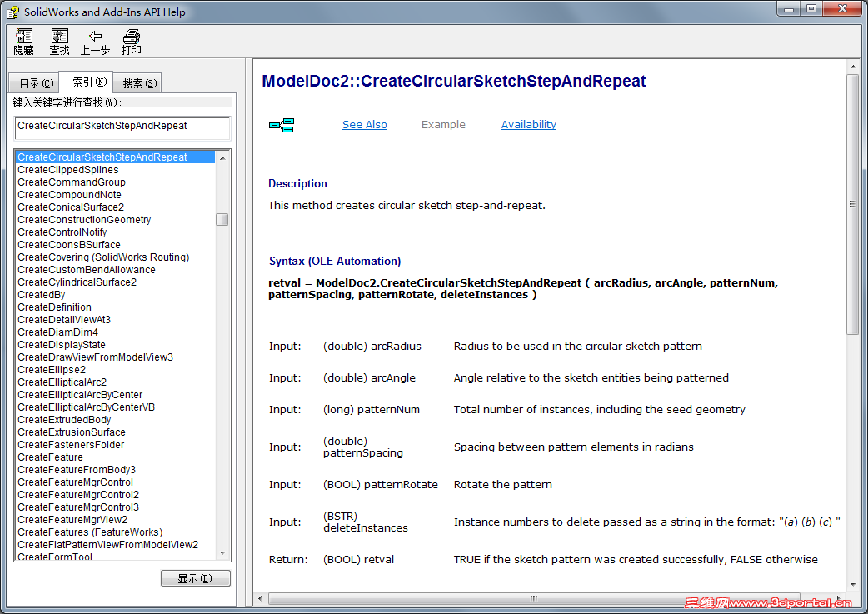
Task: Click the horizontal scrollbar thumb
Action: tap(533, 598)
